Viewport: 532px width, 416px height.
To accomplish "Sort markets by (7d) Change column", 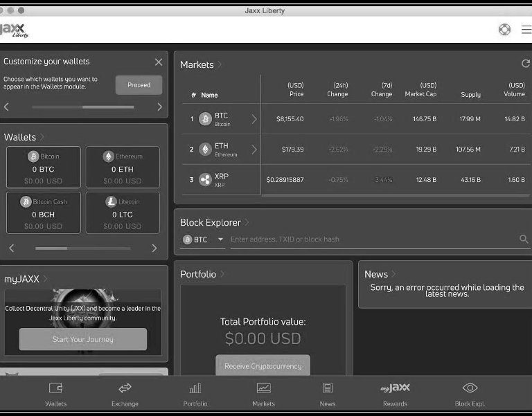I will tap(382, 89).
